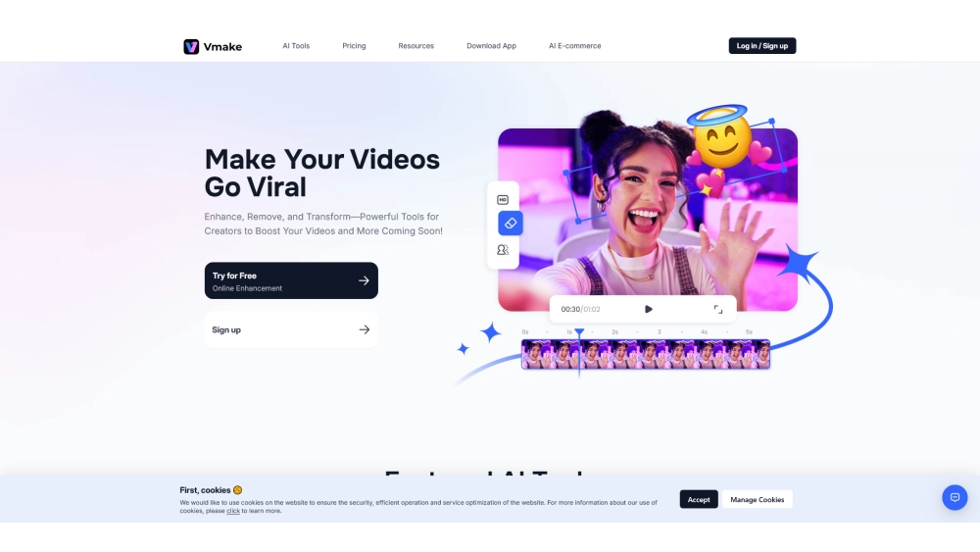The image size is (980, 552).
Task: Open the Resources menu
Action: point(416,46)
